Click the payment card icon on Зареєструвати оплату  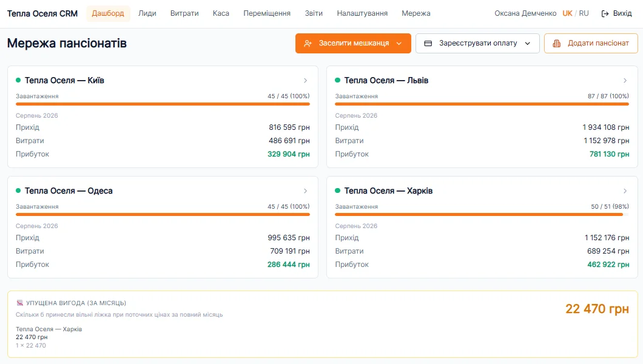coord(428,44)
